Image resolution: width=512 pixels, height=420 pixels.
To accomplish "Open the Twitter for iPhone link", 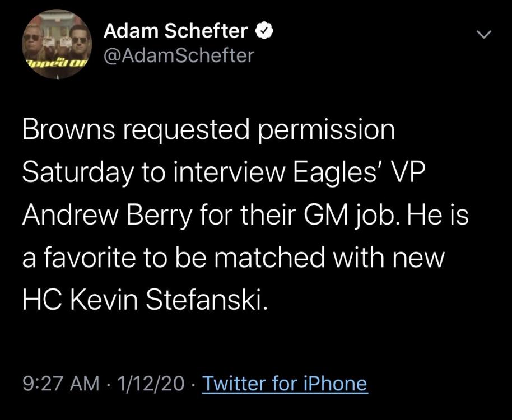I will (285, 384).
